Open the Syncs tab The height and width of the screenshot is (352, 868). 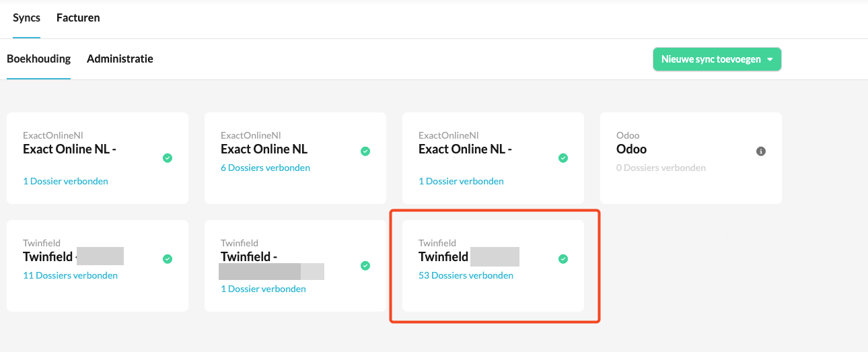point(26,18)
